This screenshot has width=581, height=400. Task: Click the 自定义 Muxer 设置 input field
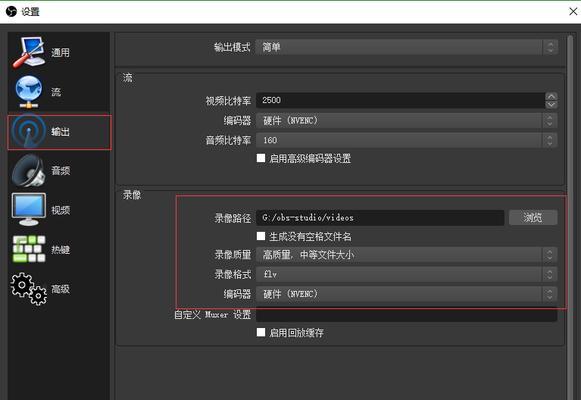[406, 315]
